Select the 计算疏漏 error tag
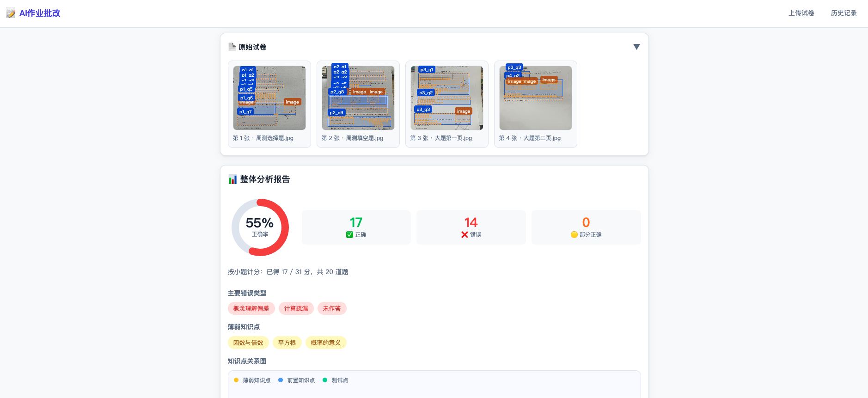Viewport: 868px width, 398px height. click(296, 308)
